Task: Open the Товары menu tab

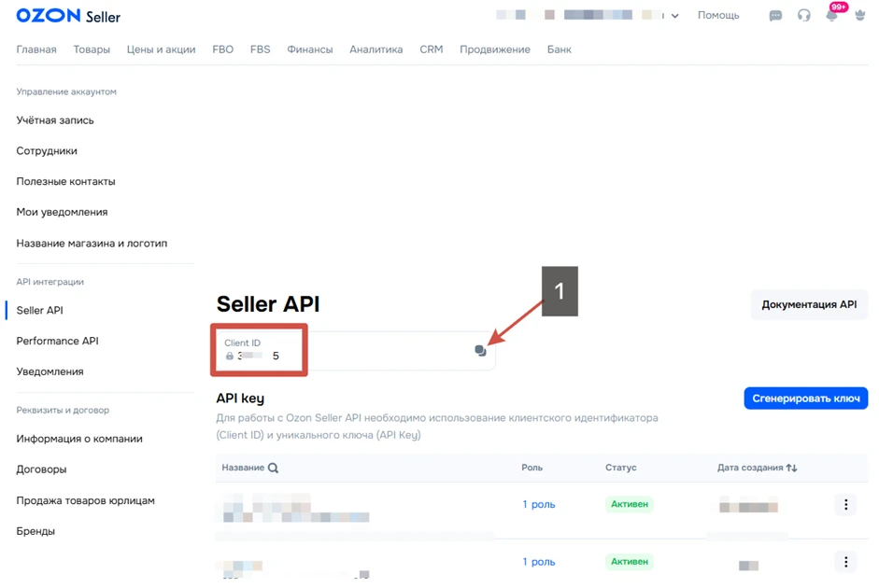Action: (92, 49)
